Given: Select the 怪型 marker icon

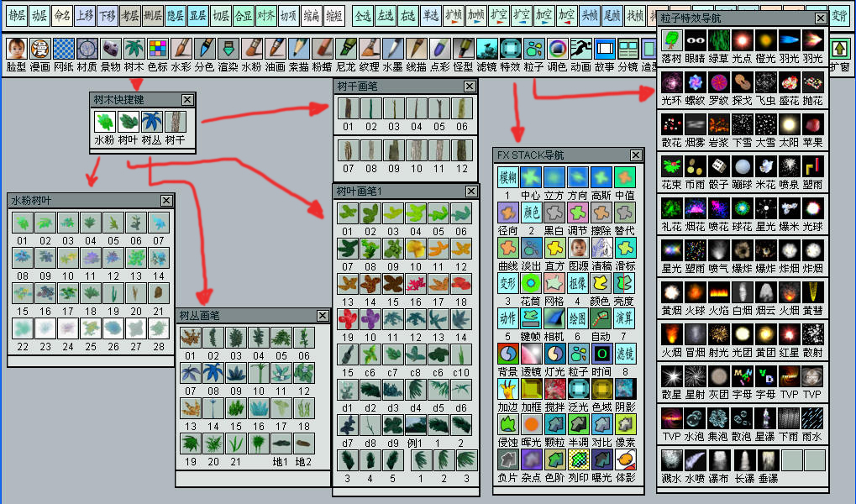Looking at the screenshot, I should click(462, 50).
